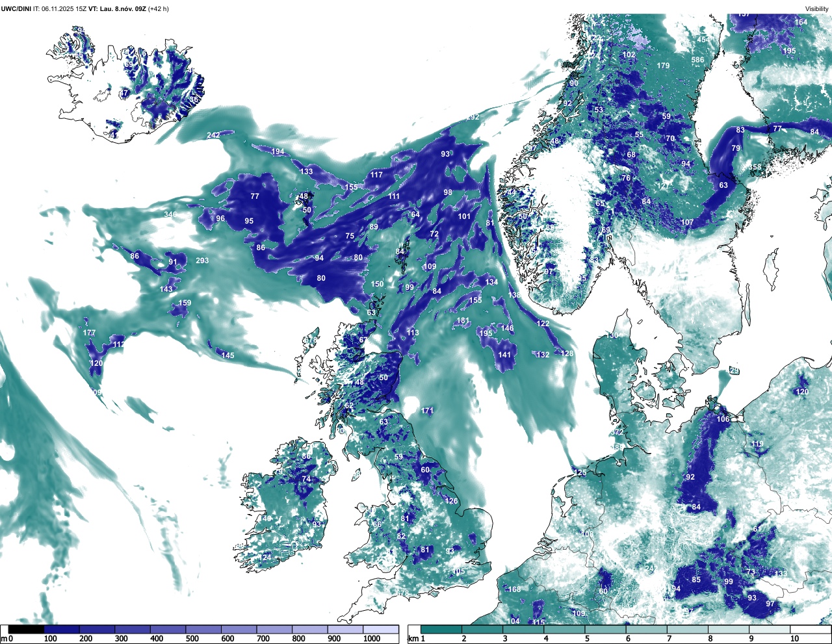832x644 pixels.
Task: Click the 100–200 m dark blue legend swatch
Action: 62,629
